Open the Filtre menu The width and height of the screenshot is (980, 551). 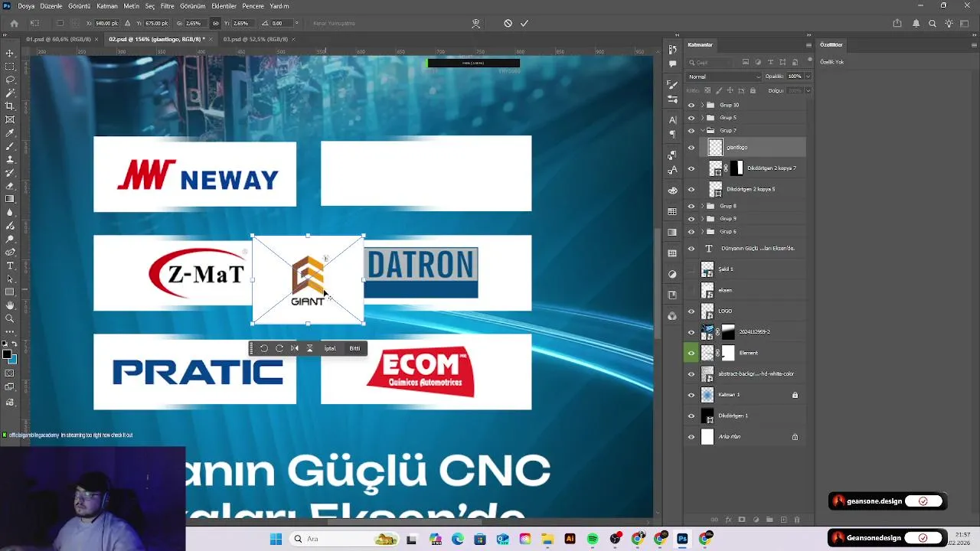pyautogui.click(x=167, y=6)
